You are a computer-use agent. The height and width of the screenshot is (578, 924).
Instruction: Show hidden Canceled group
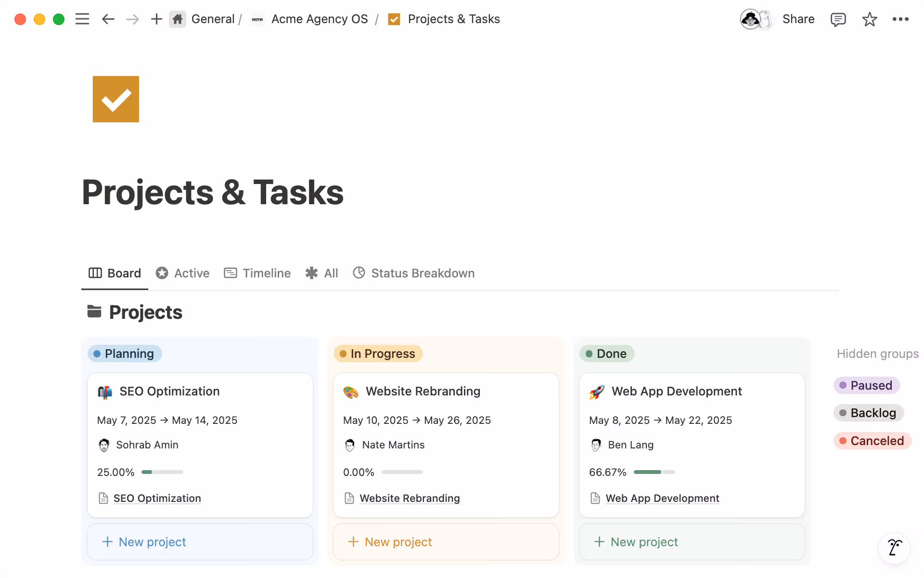pos(872,440)
